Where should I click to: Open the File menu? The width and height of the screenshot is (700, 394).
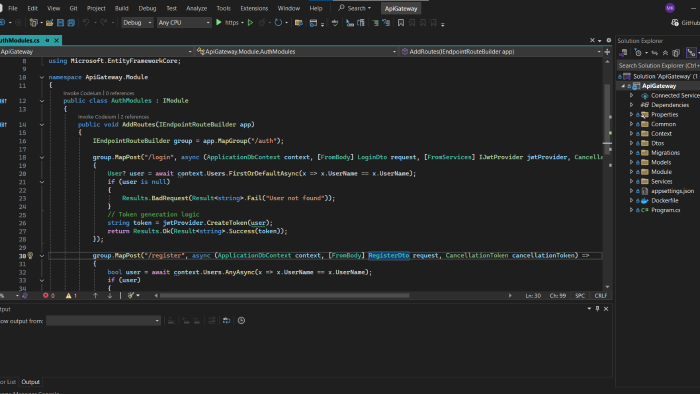pos(13,8)
